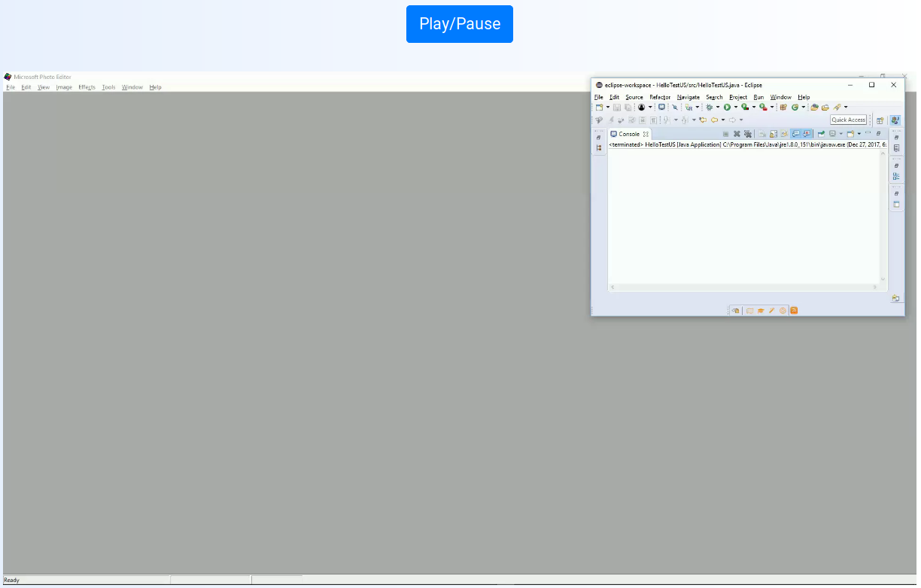Expand the Run button dropdown arrow
The image size is (921, 588).
click(736, 108)
